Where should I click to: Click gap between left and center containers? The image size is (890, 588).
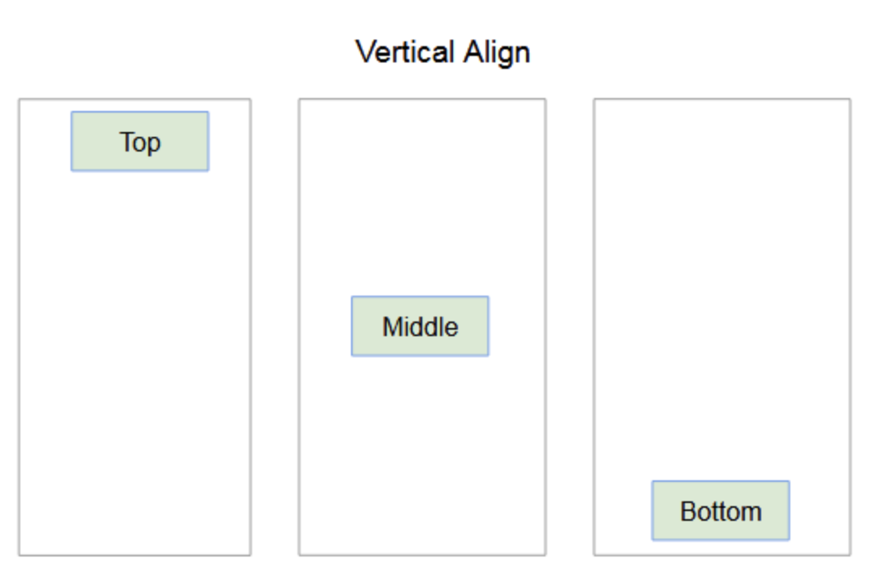click(275, 324)
